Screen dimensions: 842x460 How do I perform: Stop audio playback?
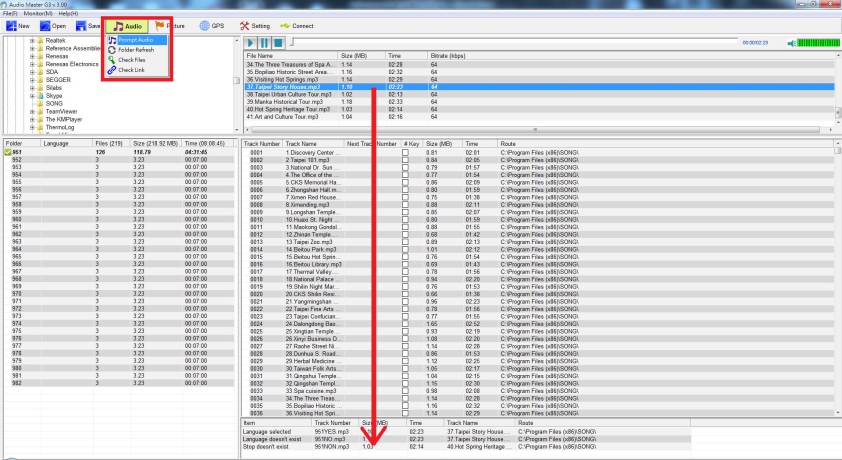(278, 42)
